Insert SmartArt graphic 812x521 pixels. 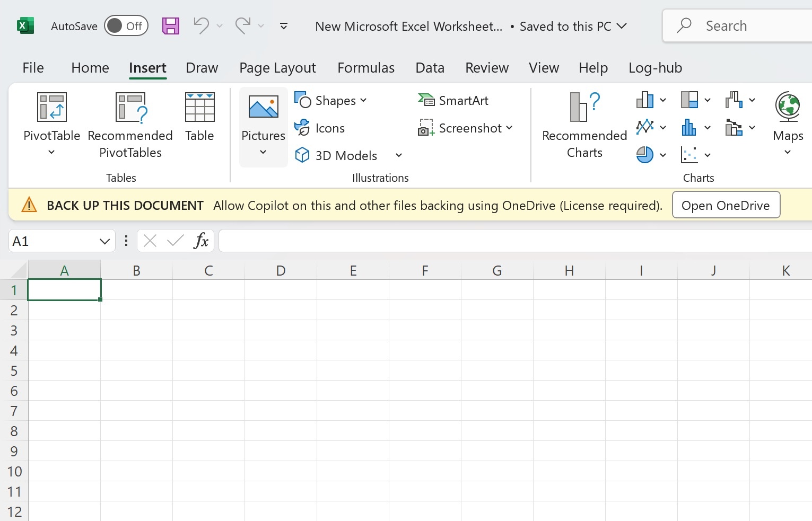click(453, 100)
